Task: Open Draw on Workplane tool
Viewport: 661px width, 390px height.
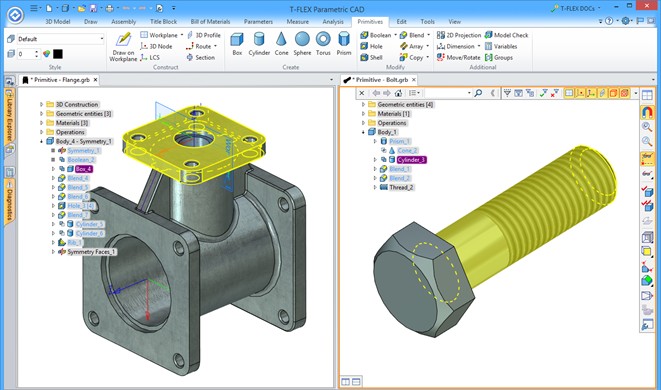Action: click(123, 47)
